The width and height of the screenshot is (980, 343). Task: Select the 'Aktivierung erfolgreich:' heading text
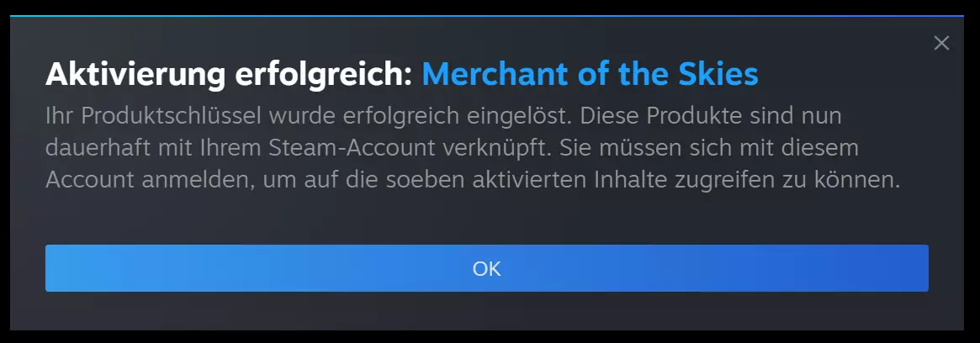click(230, 76)
